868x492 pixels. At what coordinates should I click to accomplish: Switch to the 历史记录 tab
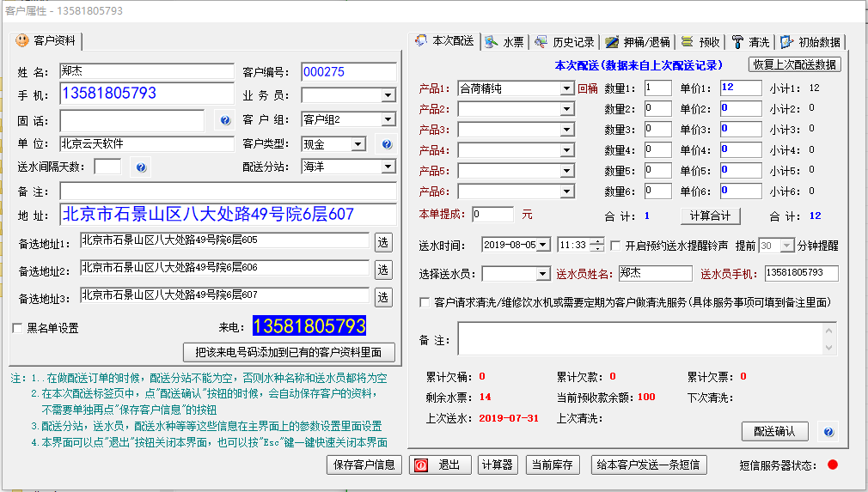tap(565, 42)
